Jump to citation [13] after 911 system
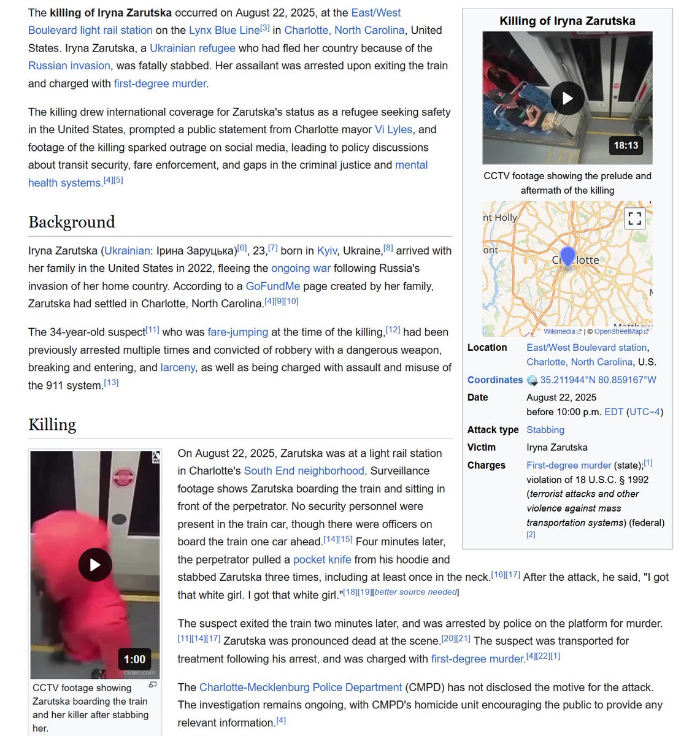Viewport: 700px width, 736px height. tap(111, 382)
